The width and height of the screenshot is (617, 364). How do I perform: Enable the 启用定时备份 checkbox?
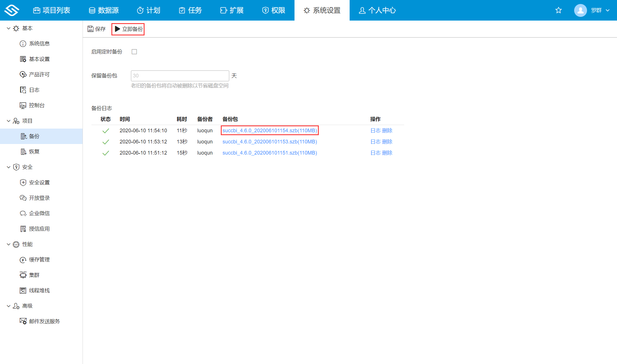click(134, 52)
